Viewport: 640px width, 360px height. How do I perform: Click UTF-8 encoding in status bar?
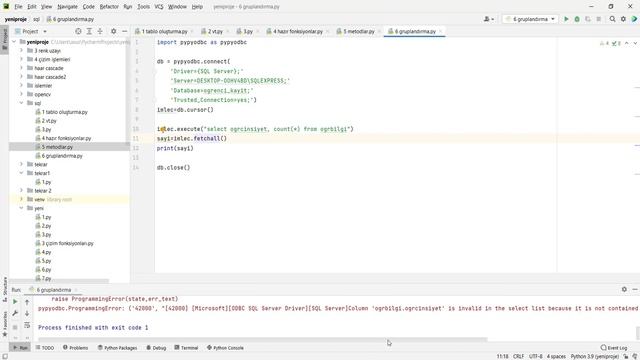(536, 356)
